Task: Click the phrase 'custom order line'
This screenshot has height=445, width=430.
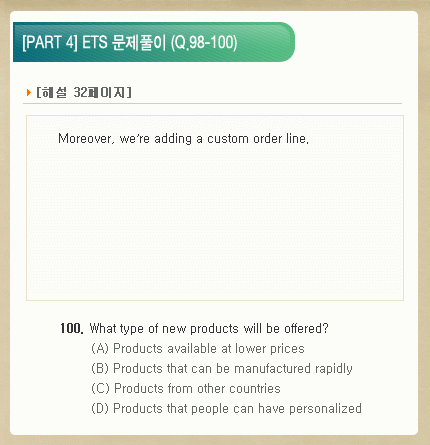Action: pyautogui.click(x=258, y=138)
